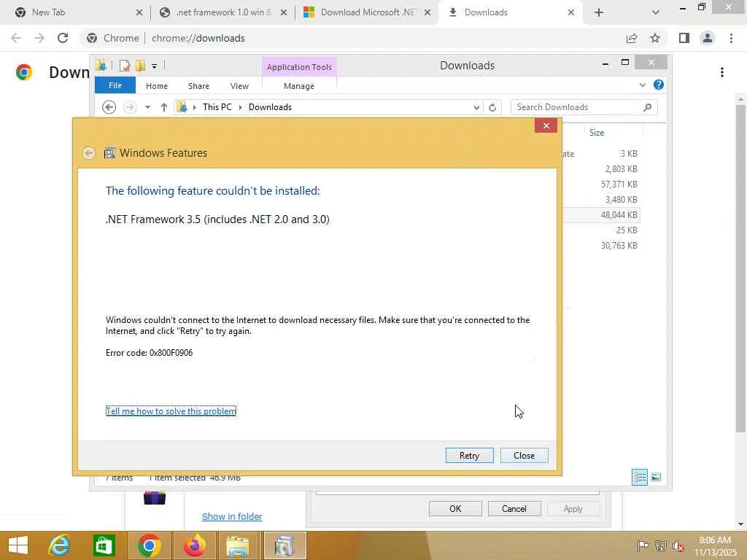Open a new Chrome tab with plus
The image size is (747, 560).
coord(599,12)
